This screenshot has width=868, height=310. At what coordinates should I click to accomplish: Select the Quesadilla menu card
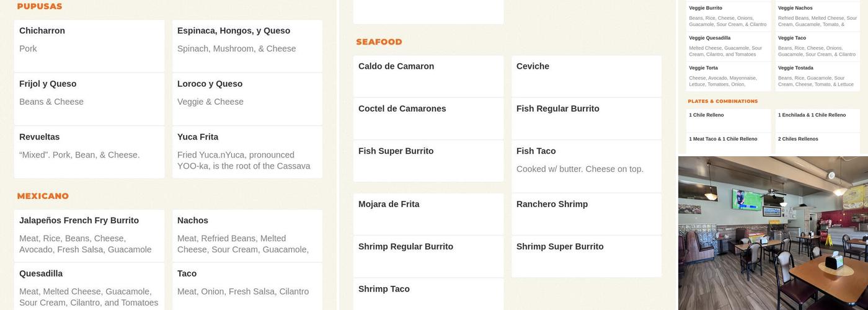(x=89, y=286)
